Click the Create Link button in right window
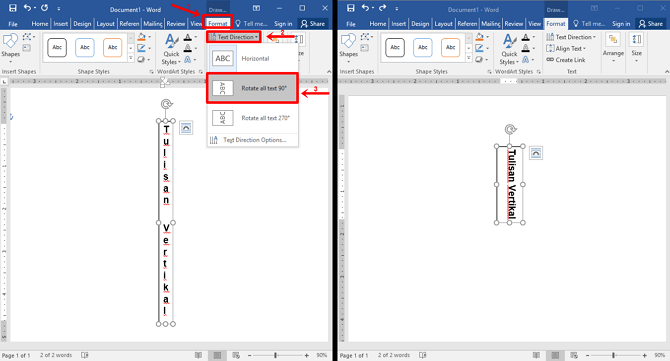Screen dimensions: 670x361 pyautogui.click(x=566, y=60)
